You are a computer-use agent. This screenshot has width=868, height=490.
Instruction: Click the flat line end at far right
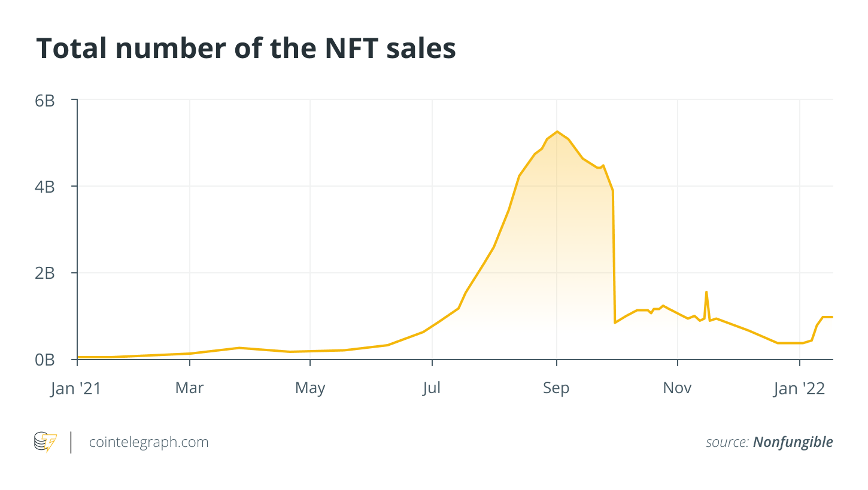[831, 317]
